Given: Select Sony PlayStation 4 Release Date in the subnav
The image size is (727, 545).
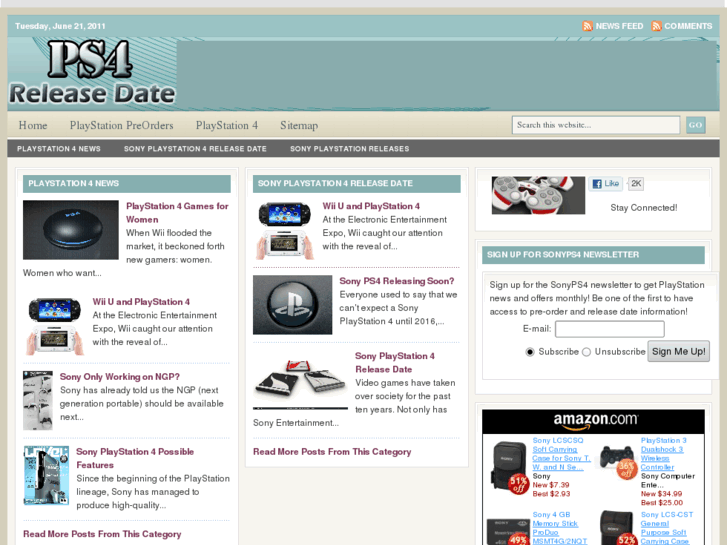Looking at the screenshot, I should coord(195,149).
